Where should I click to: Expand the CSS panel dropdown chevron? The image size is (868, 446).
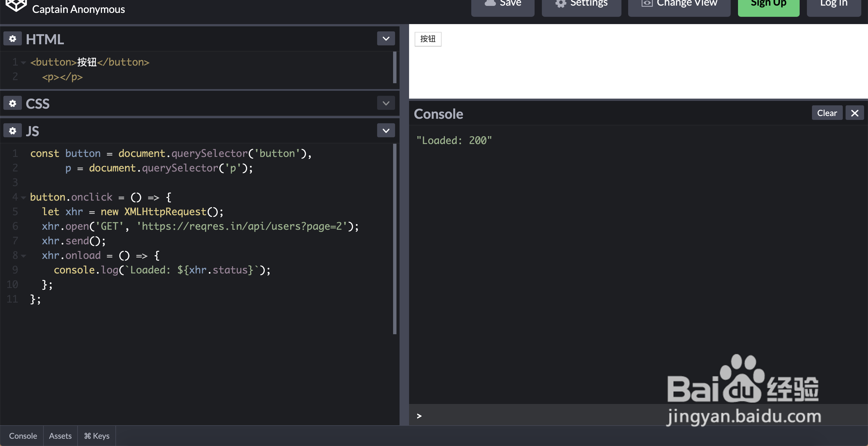(x=386, y=103)
